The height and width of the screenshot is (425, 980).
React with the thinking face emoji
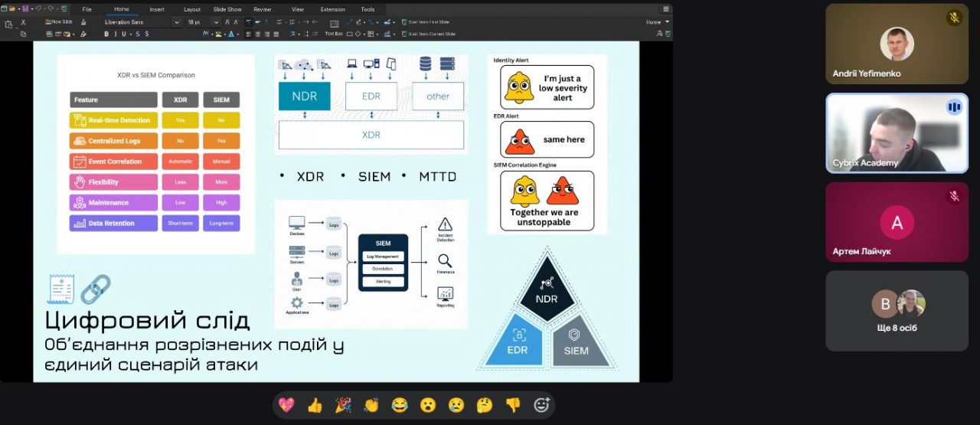point(485,405)
